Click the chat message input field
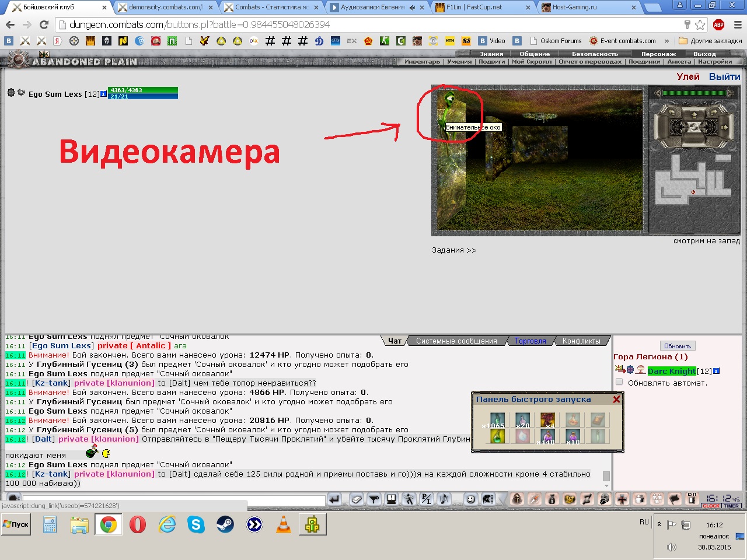 click(x=173, y=500)
